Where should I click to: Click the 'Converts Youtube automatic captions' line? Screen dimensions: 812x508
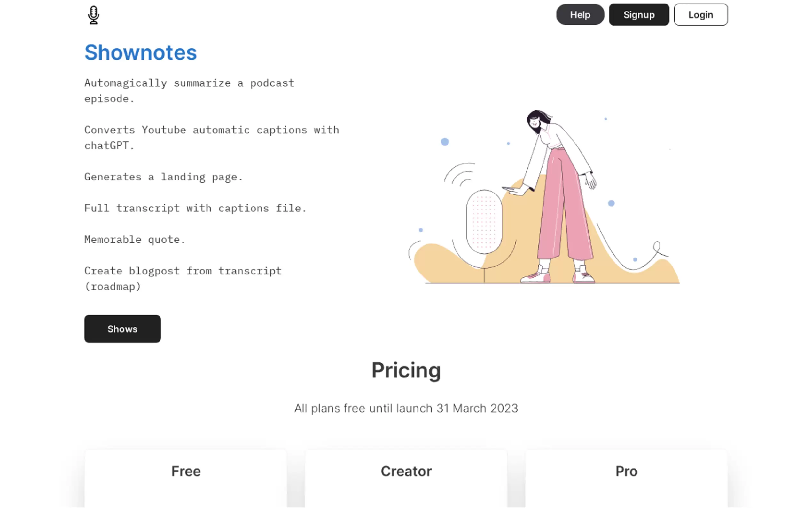tap(212, 138)
